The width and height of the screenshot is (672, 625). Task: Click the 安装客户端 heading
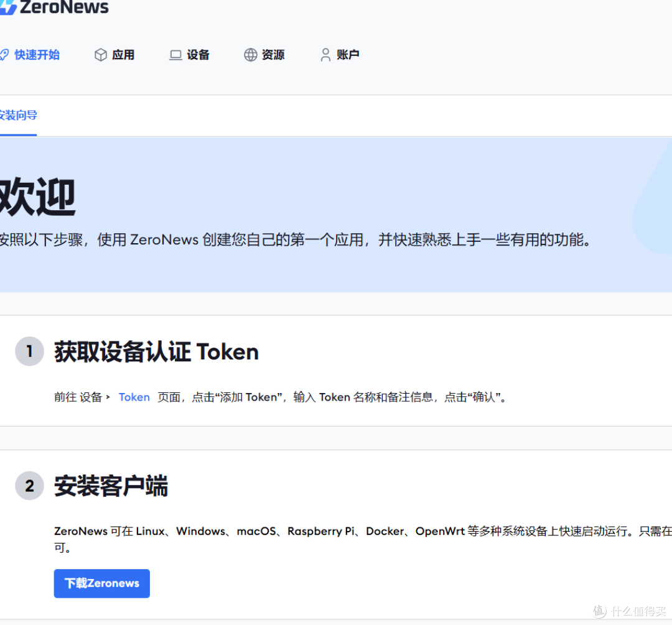(110, 486)
